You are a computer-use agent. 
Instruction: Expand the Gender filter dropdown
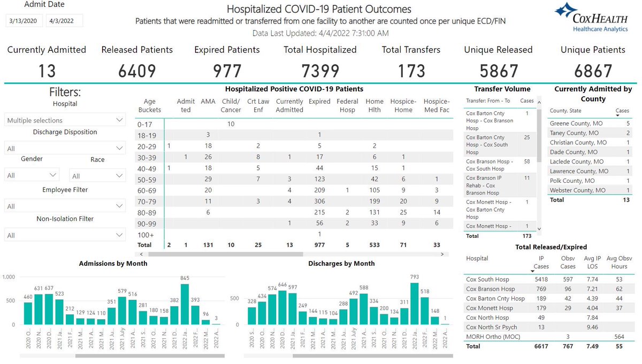pos(32,175)
